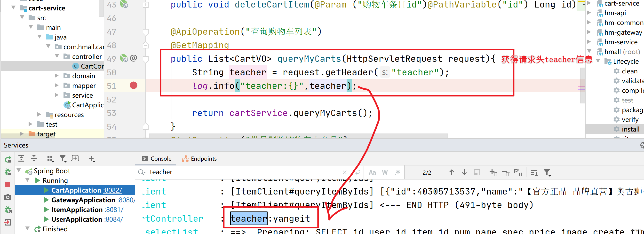This screenshot has height=234, width=644.
Task: Open the ItemApplication :8081/ link
Action: (x=114, y=210)
